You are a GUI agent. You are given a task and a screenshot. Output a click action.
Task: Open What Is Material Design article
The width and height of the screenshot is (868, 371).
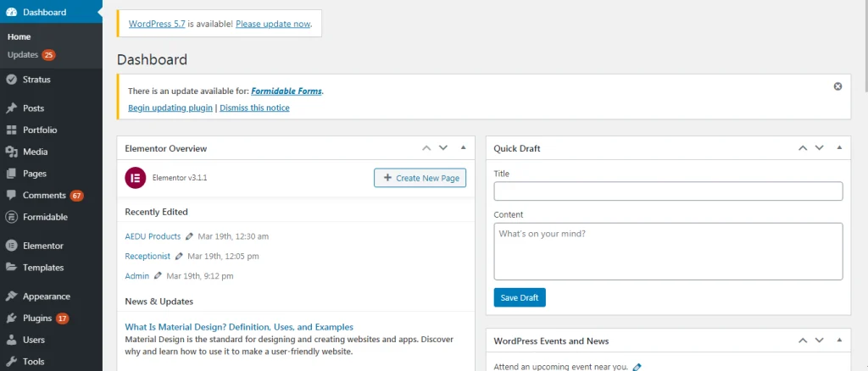pyautogui.click(x=239, y=327)
